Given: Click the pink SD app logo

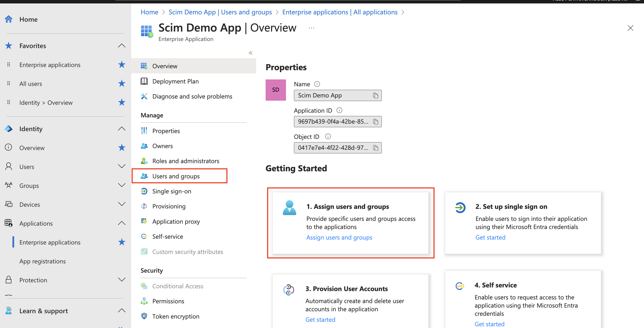Looking at the screenshot, I should tap(275, 90).
